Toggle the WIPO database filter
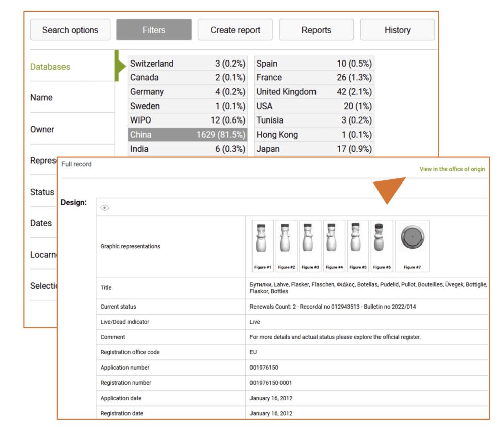The image size is (504, 427). click(x=187, y=120)
